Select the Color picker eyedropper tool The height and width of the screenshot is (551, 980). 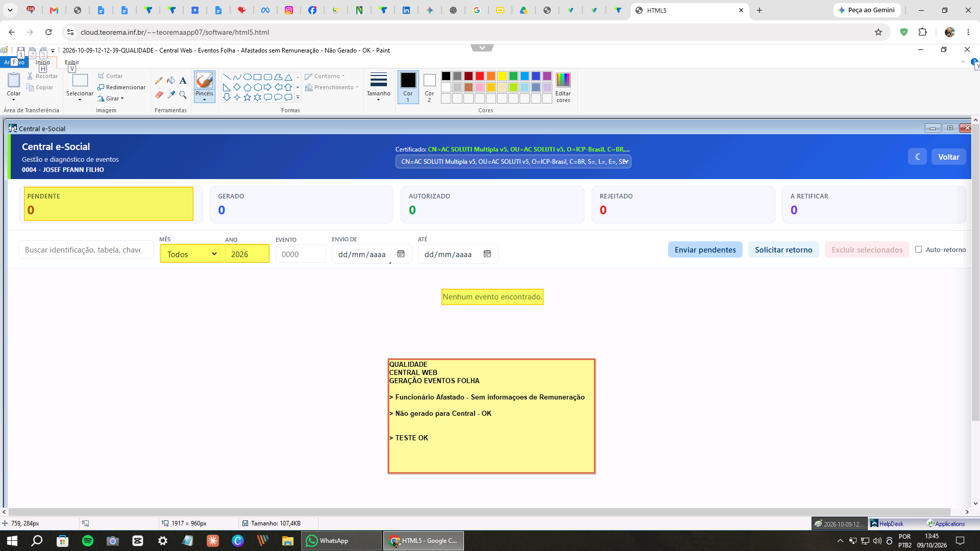tap(171, 95)
